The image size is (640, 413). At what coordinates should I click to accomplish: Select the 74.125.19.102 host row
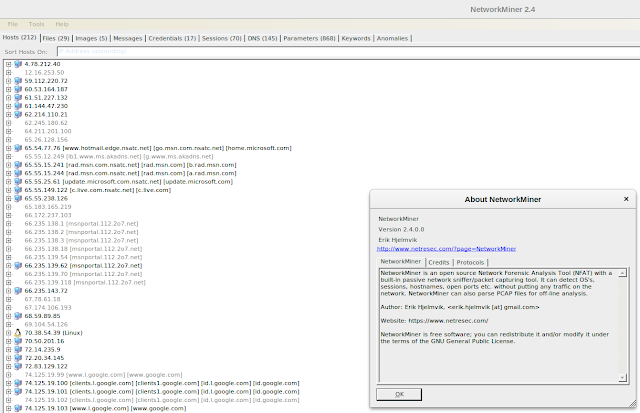(x=162, y=400)
